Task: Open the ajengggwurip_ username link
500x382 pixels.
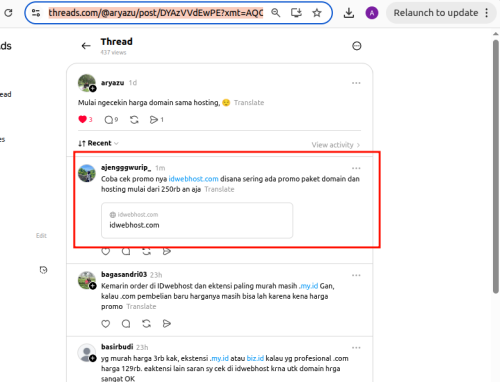Action: coord(126,167)
